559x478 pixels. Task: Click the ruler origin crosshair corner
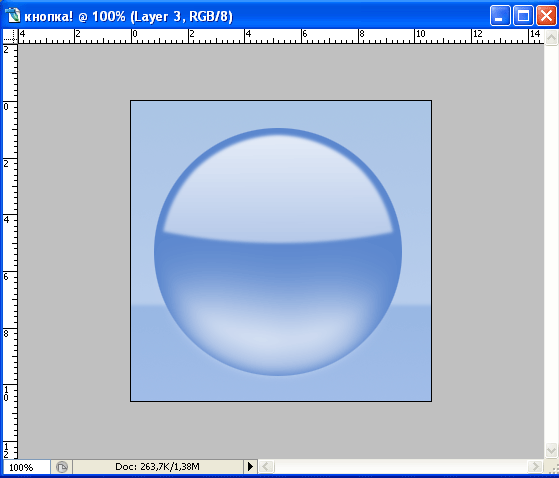10,36
